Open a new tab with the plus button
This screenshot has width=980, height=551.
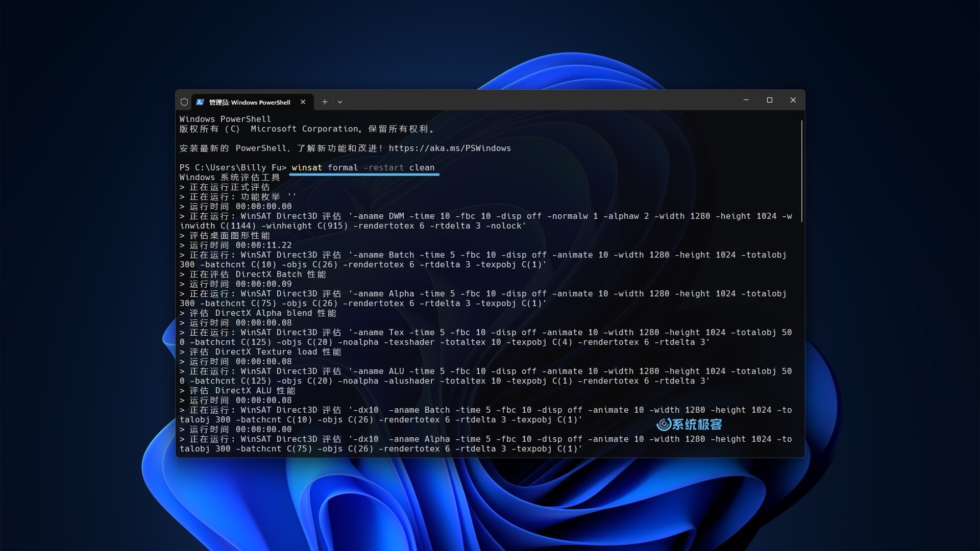325,102
